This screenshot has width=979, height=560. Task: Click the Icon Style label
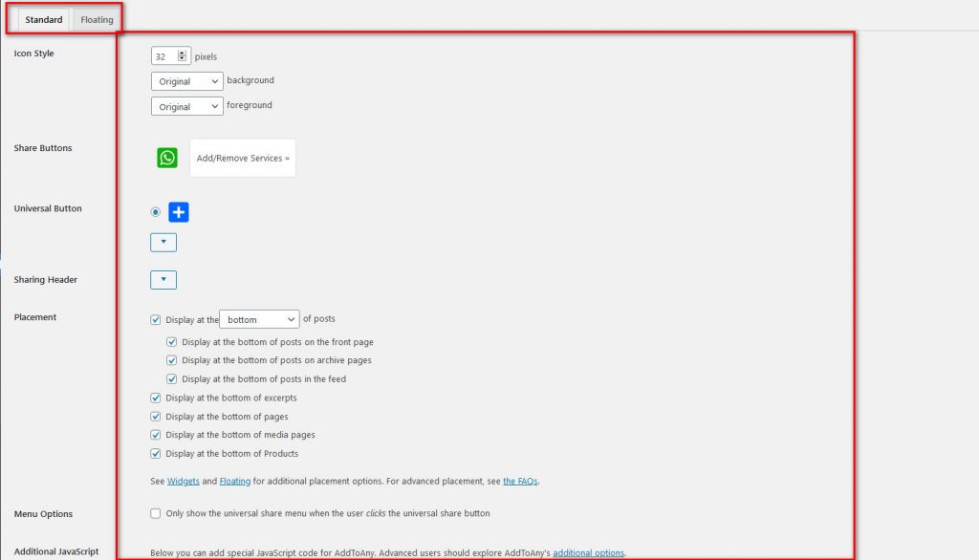33,54
